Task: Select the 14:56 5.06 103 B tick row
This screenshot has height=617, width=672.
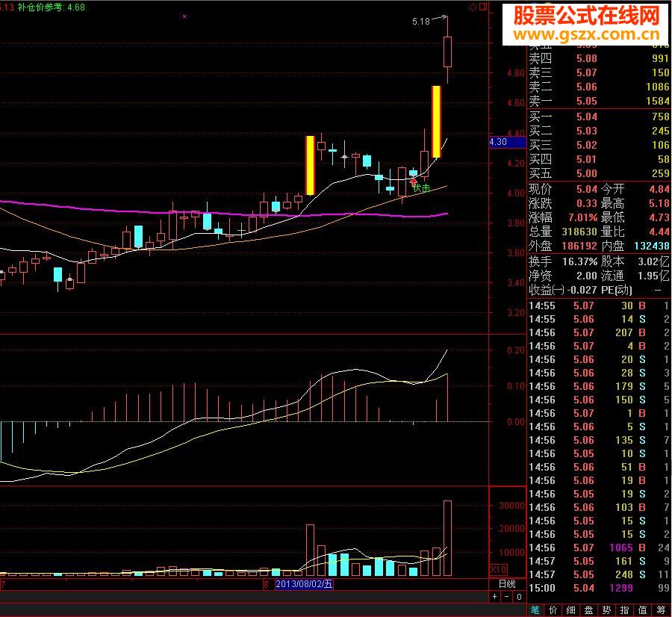Action: (x=599, y=507)
